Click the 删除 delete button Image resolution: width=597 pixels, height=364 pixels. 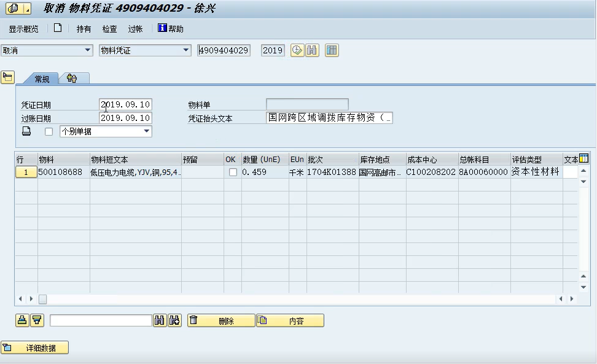coord(221,320)
